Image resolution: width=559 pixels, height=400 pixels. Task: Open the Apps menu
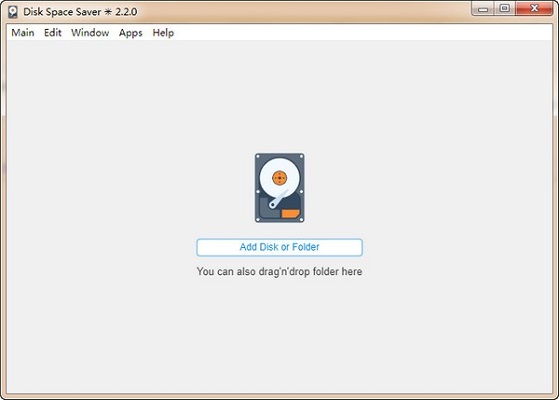tap(131, 33)
